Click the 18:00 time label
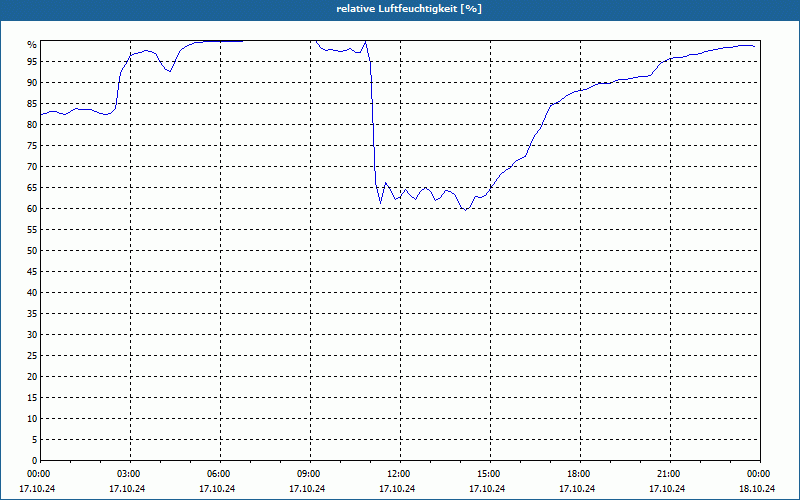800x500 pixels. tap(580, 474)
